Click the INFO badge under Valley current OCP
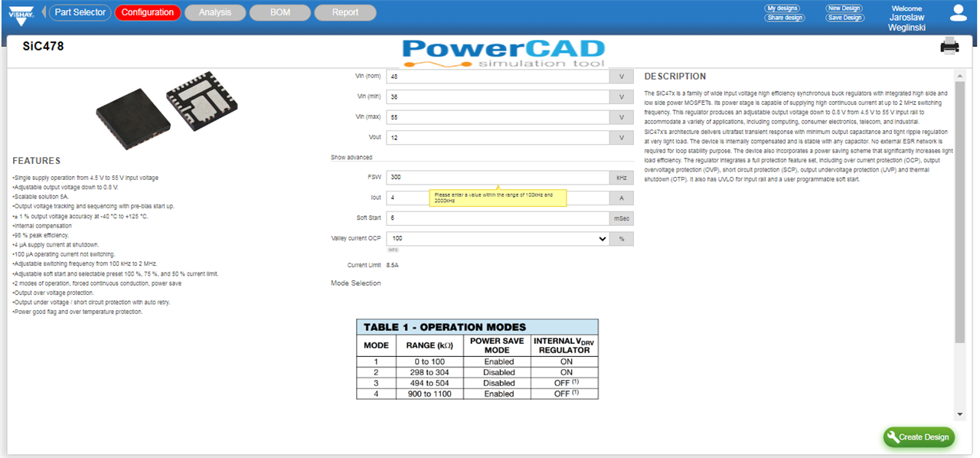Viewport: 980px width, 458px height. pos(393,250)
